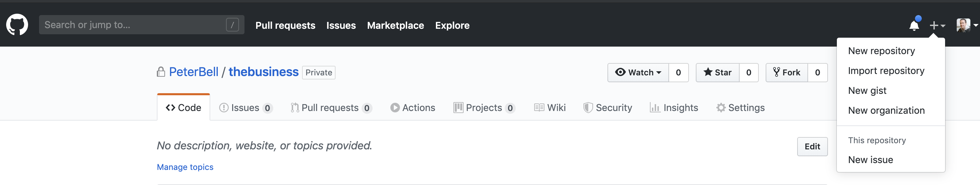Viewport: 980px width, 185px height.
Task: Open the forks count next to Fork
Action: tap(818, 72)
